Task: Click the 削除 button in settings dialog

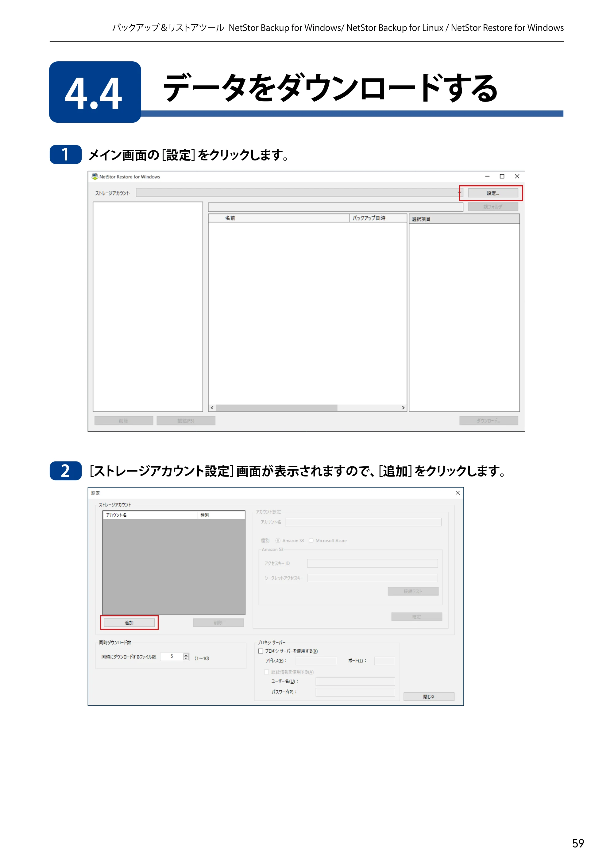Action: coord(218,623)
